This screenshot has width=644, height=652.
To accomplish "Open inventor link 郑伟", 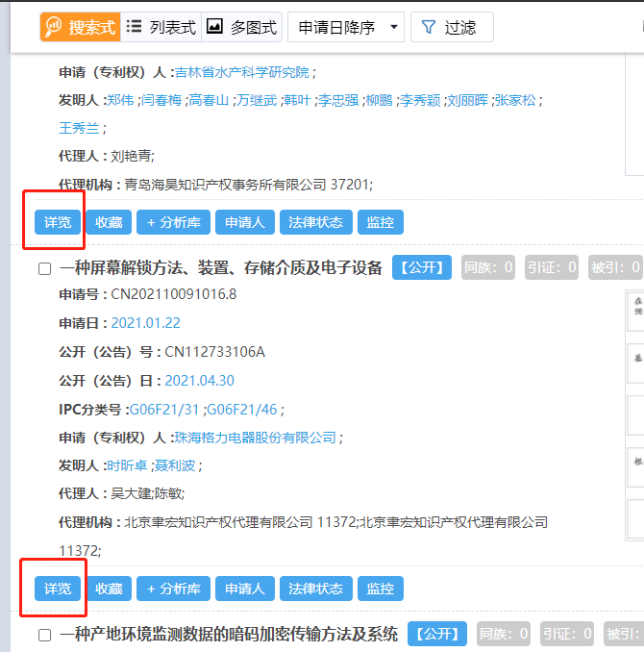I will pos(120,100).
